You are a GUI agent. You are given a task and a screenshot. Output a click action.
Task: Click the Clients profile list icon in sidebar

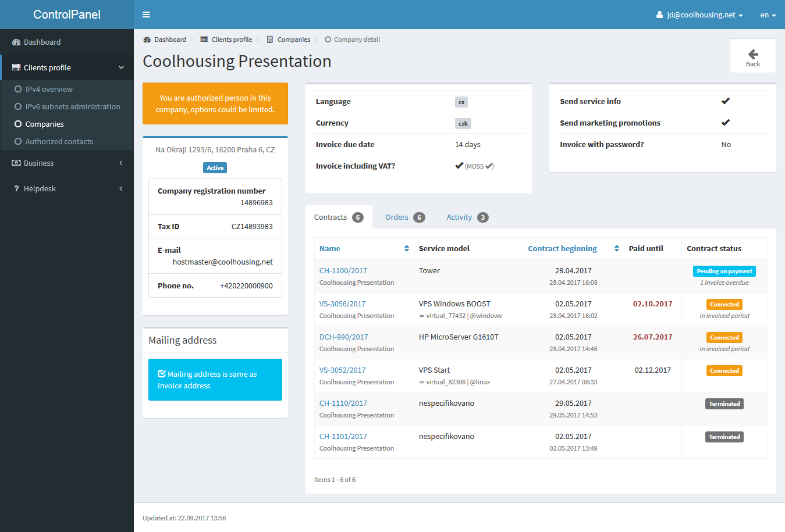pyautogui.click(x=16, y=67)
